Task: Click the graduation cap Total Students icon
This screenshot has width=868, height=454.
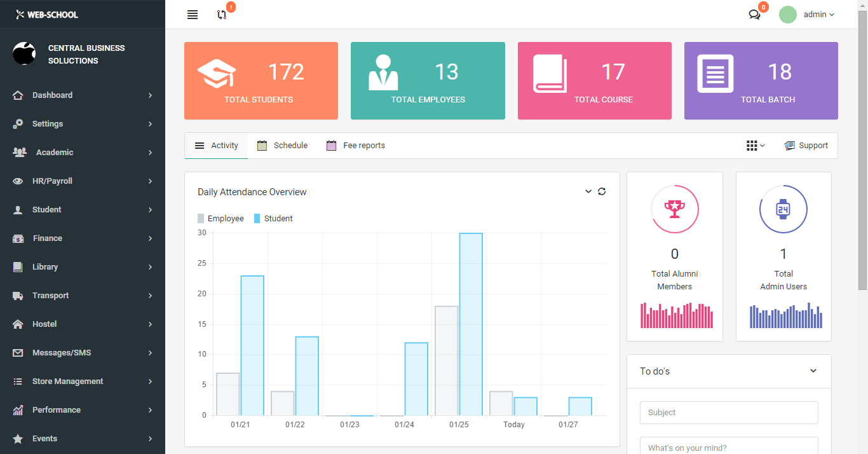Action: (x=217, y=74)
